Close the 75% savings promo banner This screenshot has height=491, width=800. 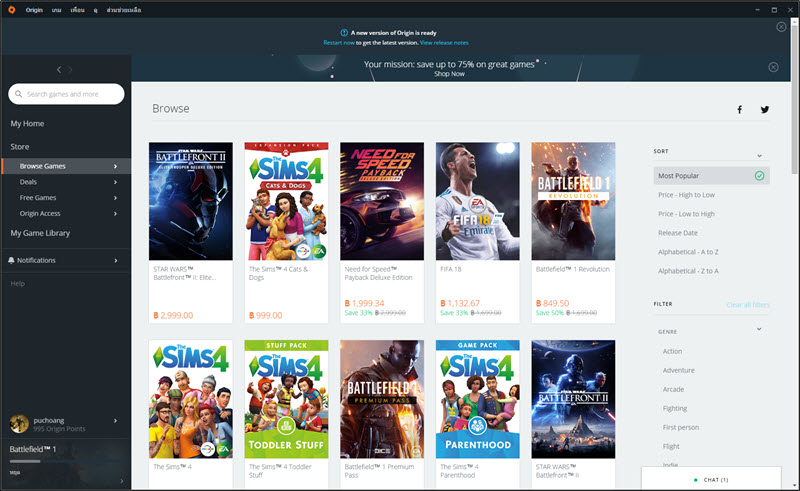[773, 67]
